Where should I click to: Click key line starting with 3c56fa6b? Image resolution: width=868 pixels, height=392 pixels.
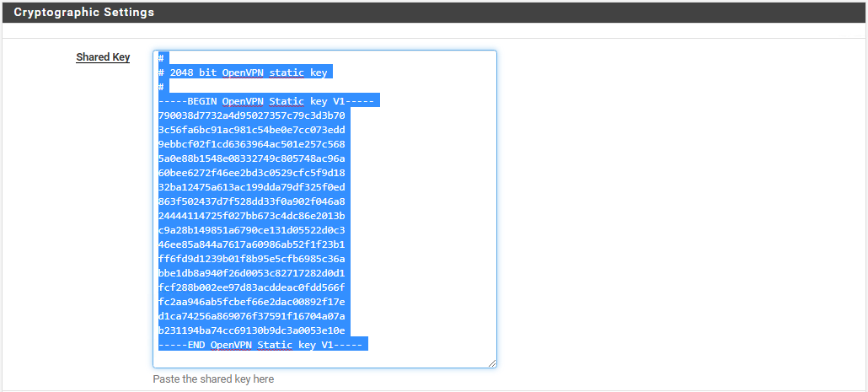point(252,130)
